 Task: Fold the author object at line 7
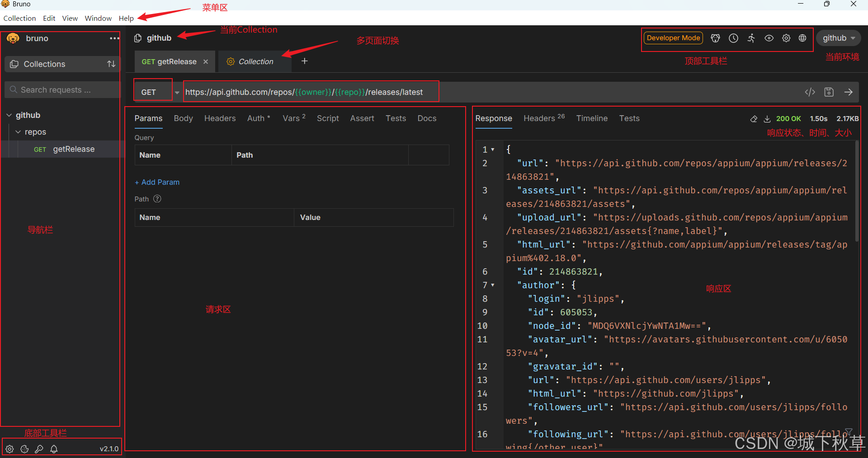(493, 285)
